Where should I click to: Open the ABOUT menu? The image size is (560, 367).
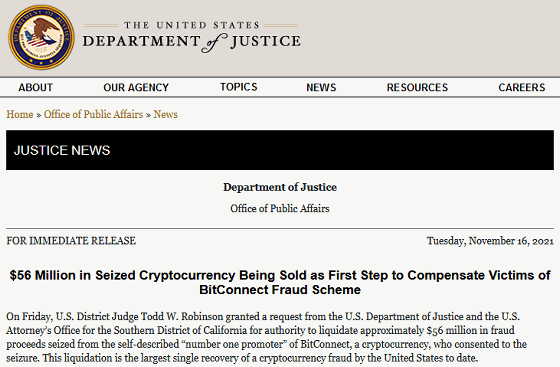36,87
